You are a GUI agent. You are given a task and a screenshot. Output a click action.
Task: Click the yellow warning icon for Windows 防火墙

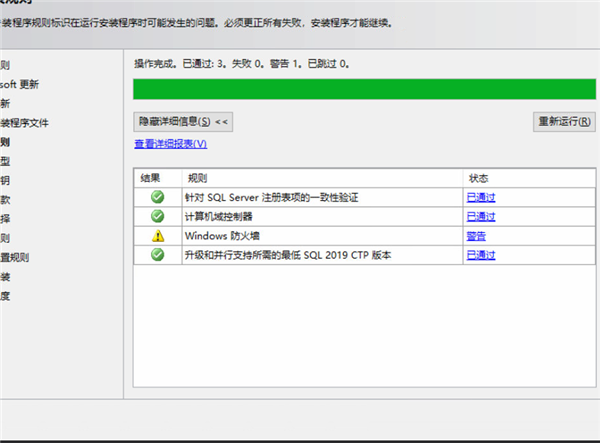click(x=157, y=236)
